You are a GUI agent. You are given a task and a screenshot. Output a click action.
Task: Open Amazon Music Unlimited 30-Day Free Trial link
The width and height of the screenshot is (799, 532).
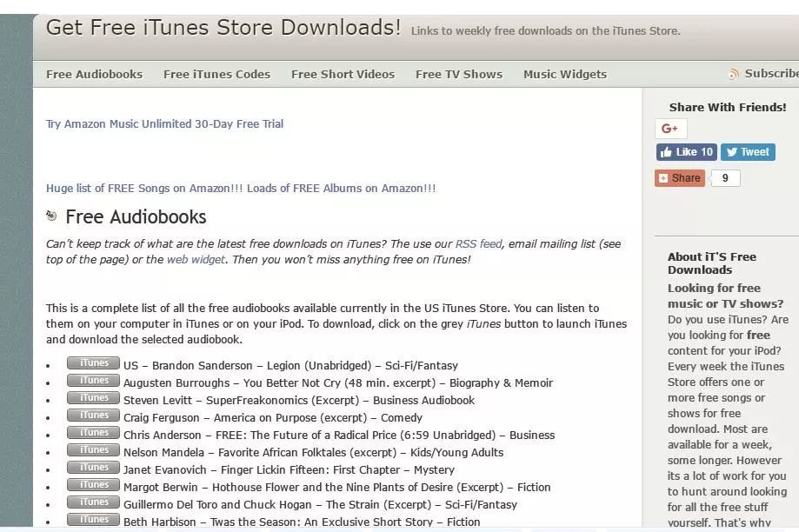click(x=164, y=123)
